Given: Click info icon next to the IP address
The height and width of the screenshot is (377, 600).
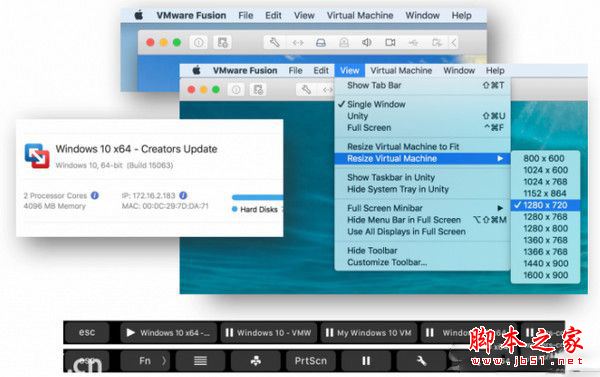Looking at the screenshot, I should 183,195.
